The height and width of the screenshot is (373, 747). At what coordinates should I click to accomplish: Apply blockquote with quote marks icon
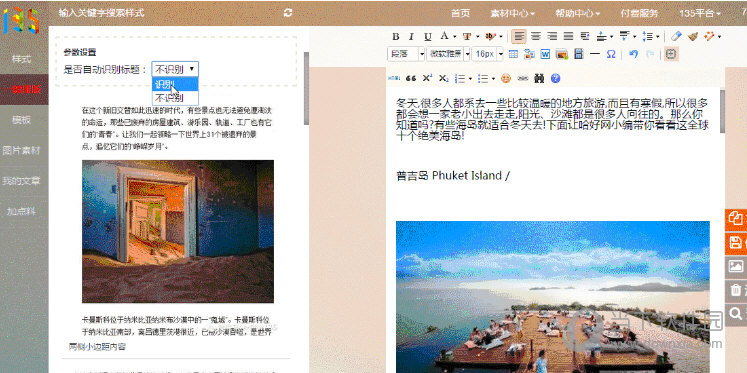click(x=411, y=79)
